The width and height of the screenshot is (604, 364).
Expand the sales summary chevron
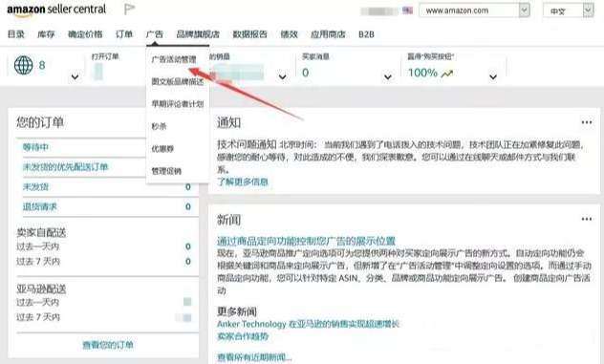coord(282,77)
